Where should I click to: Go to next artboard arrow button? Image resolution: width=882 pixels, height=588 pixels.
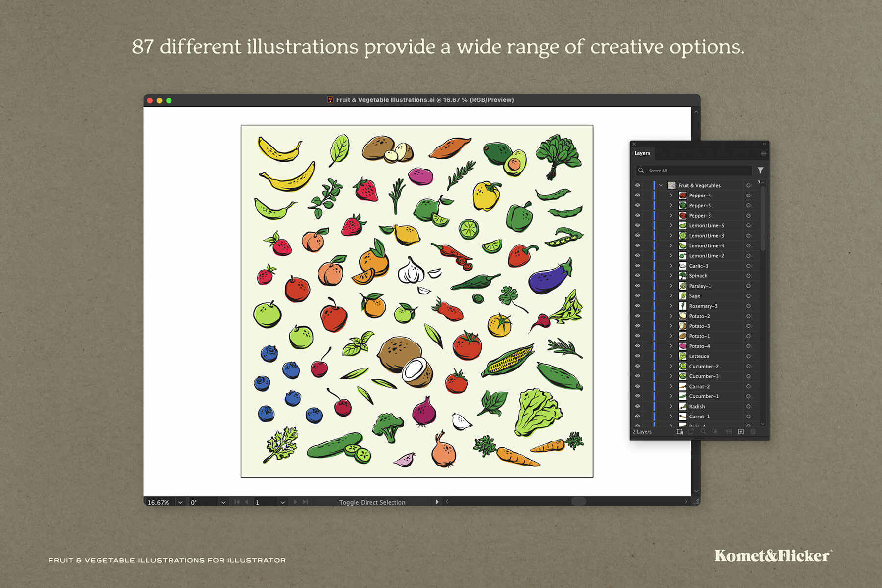click(295, 502)
